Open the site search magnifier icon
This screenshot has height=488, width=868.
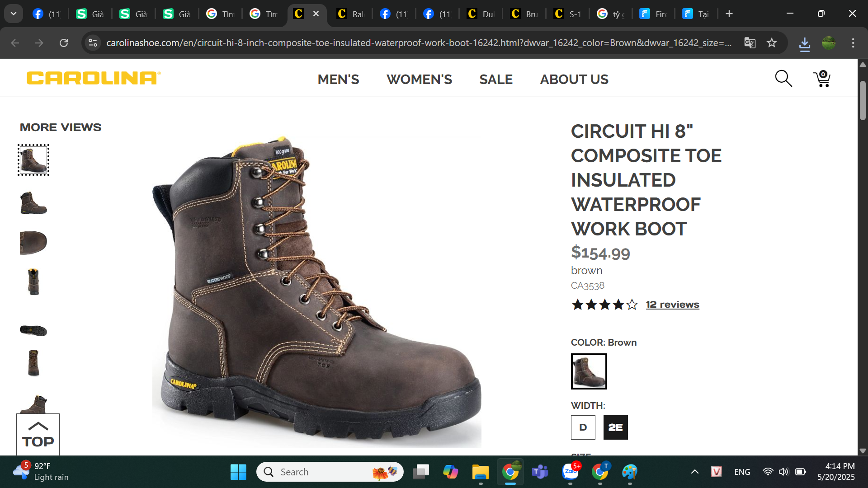(783, 79)
